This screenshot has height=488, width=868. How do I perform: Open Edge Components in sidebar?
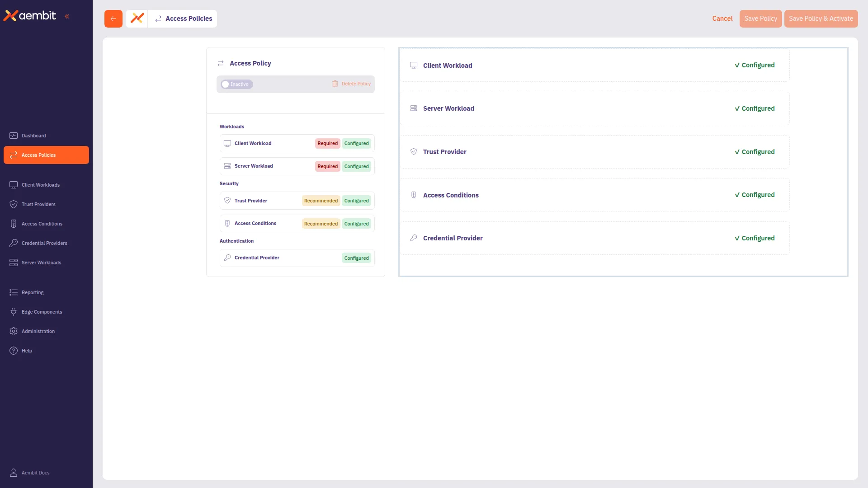tap(46, 312)
